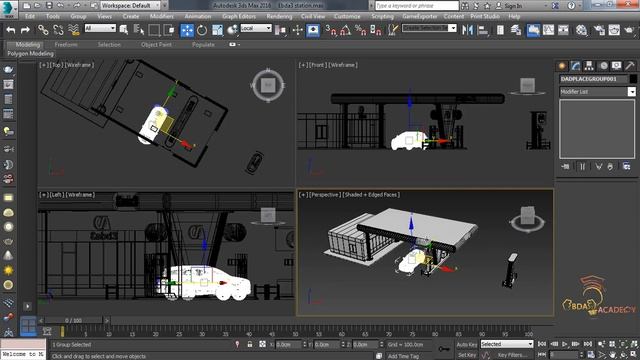This screenshot has height=360, width=640.
Task: Click the Set Key button
Action: (466, 355)
